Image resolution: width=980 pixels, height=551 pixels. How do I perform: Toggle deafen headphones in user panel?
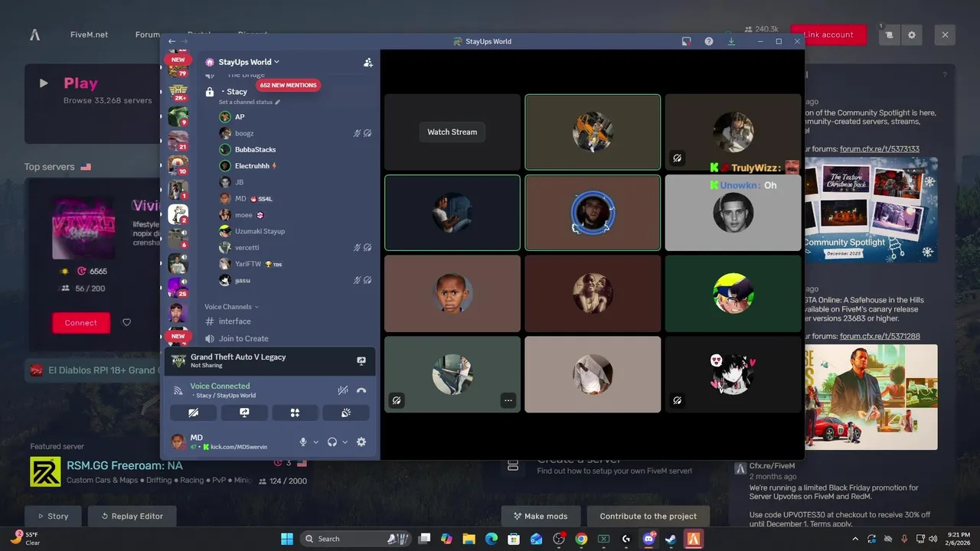click(x=332, y=442)
